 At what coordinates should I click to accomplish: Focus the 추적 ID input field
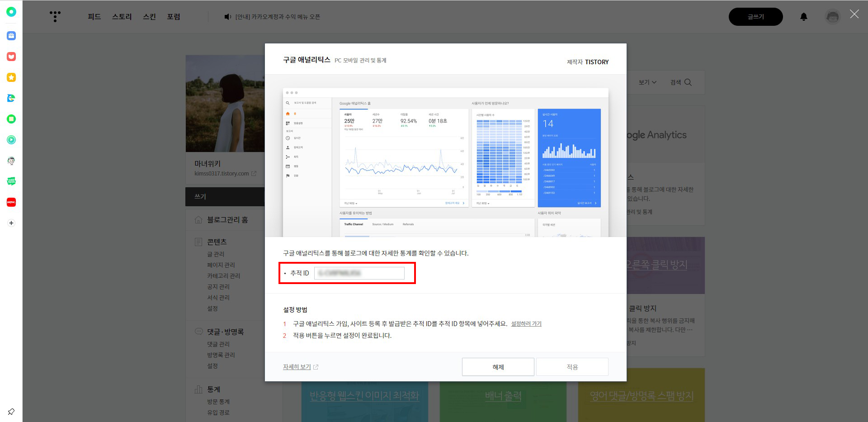point(359,273)
